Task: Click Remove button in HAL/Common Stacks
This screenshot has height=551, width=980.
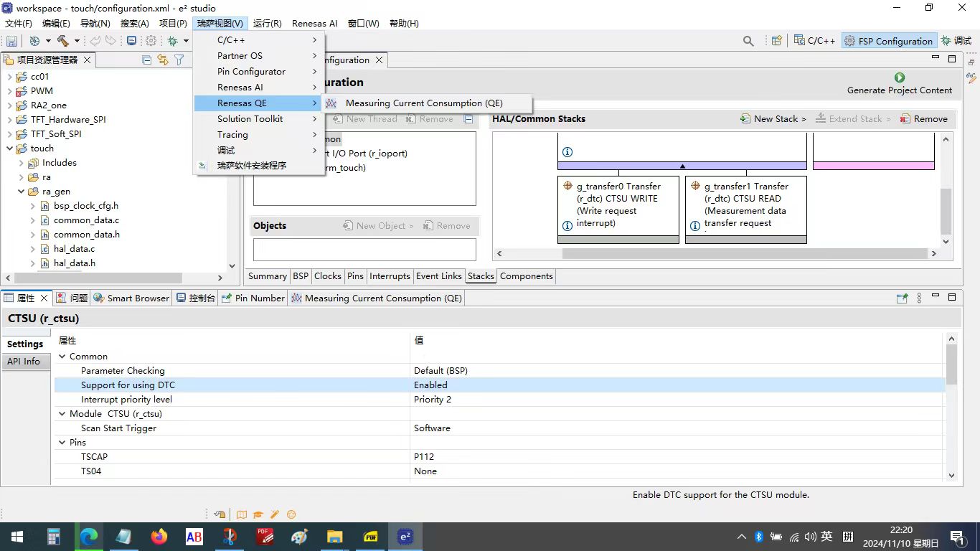Action: pyautogui.click(x=924, y=119)
